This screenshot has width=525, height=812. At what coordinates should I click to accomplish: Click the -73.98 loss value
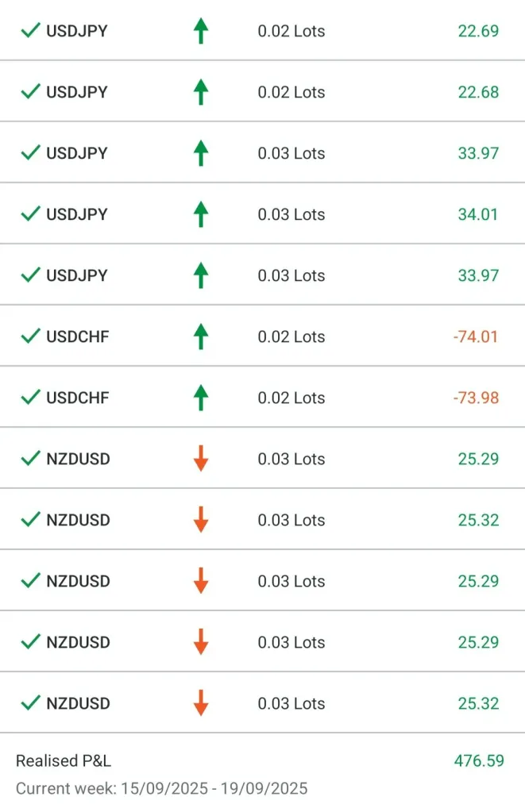click(x=476, y=398)
